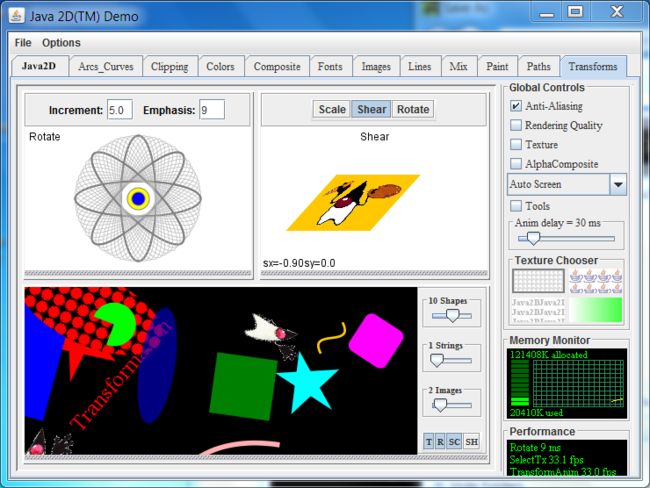Expand the Auto Screen dropdown arrow

(618, 185)
